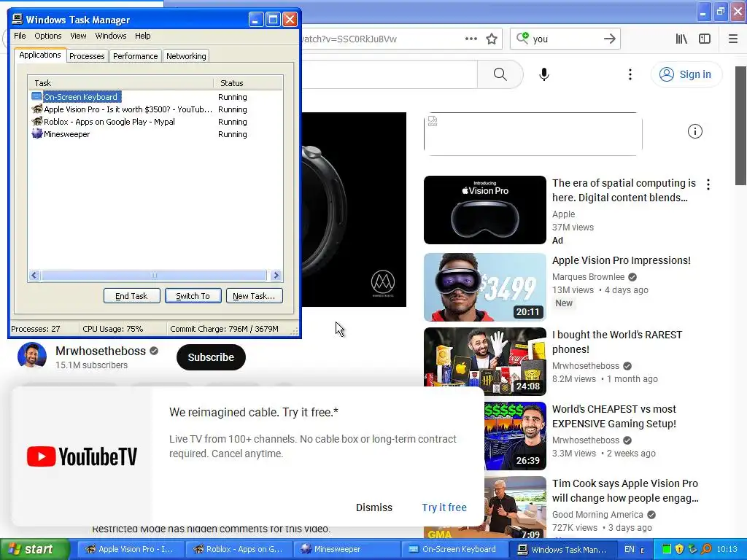Switch to Roblox - Apps on G... taskbar button
747x560 pixels.
(x=238, y=550)
